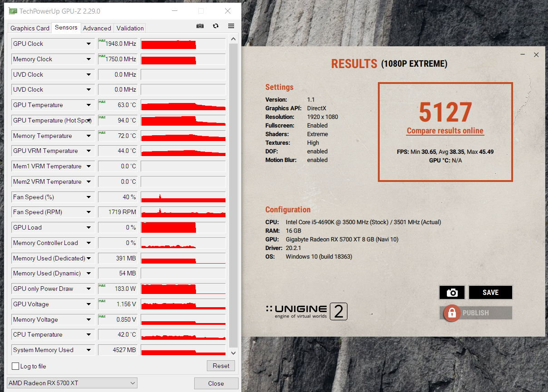The width and height of the screenshot is (548, 392).
Task: Expand GPU Temperature (Hot Spot) dropdown
Action: tap(88, 121)
